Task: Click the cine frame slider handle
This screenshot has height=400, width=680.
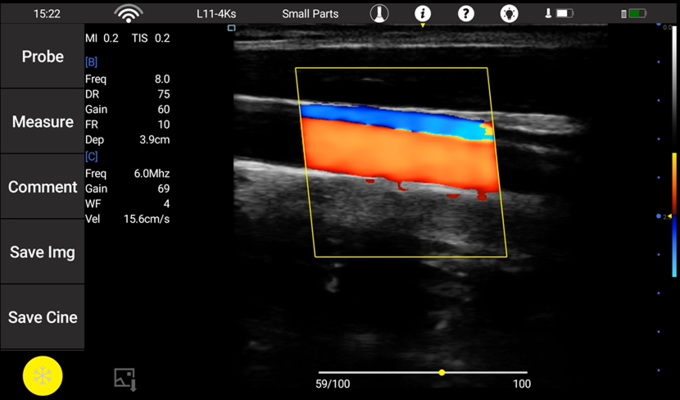Action: pos(442,372)
